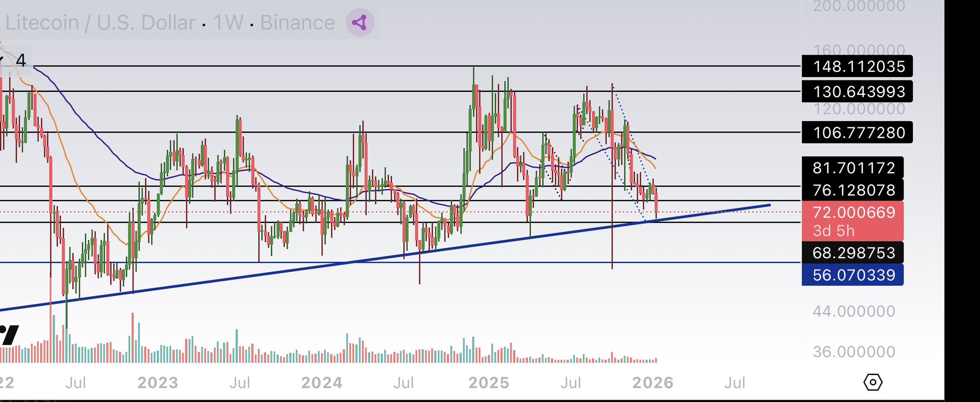
Task: Click the 44.000000 price axis value
Action: pos(854,312)
